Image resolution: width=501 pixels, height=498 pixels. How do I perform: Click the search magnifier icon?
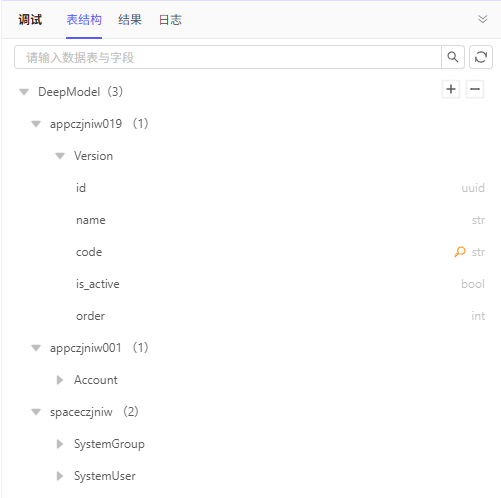[453, 57]
